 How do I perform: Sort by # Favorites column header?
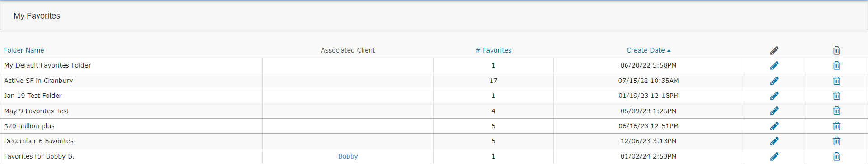tap(494, 50)
